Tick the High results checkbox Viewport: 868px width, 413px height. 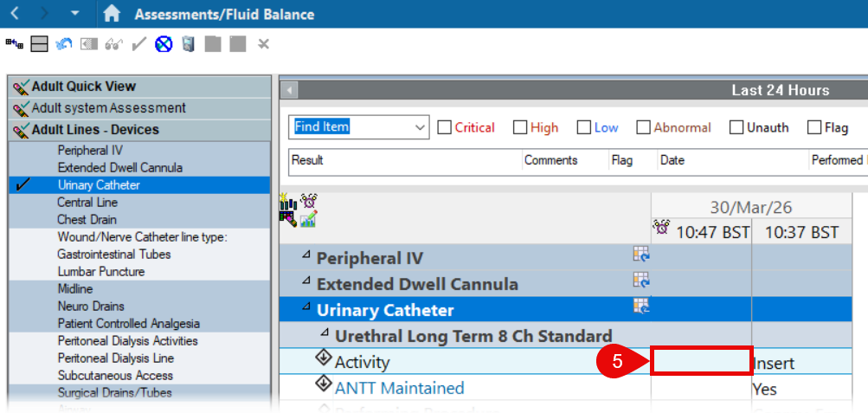[x=520, y=127]
